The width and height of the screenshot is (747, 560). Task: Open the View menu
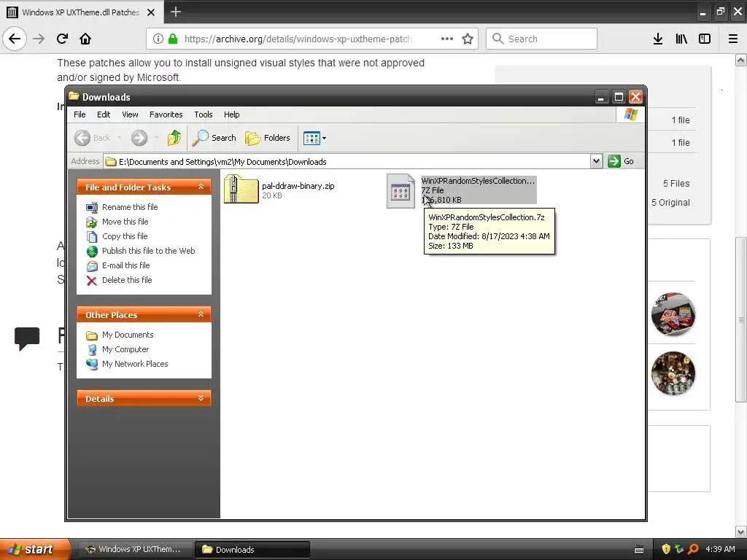click(x=130, y=114)
